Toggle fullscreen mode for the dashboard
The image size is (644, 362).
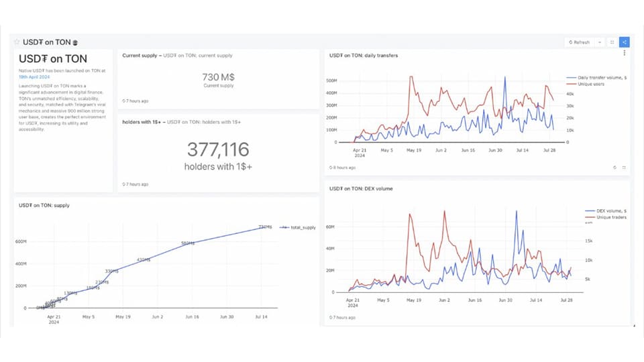click(x=612, y=42)
